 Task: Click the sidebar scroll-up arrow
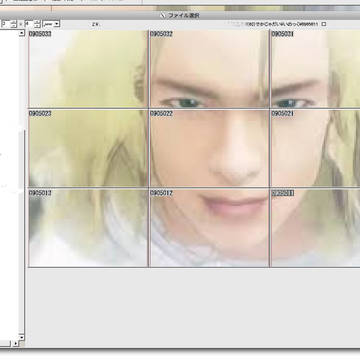tap(21, 33)
